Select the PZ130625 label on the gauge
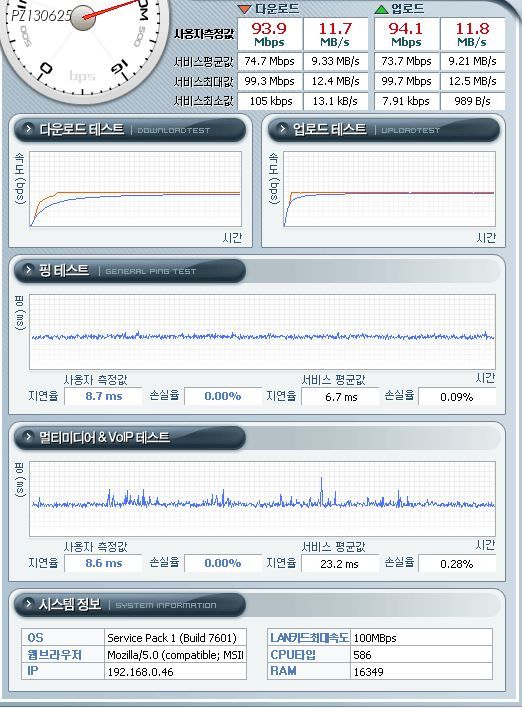Image resolution: width=522 pixels, height=708 pixels. click(x=41, y=16)
